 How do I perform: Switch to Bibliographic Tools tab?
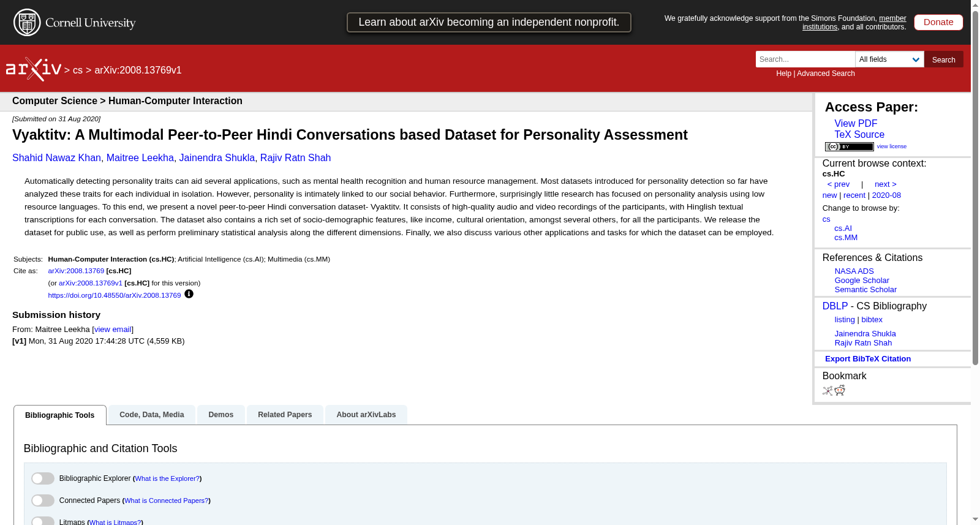(x=60, y=415)
